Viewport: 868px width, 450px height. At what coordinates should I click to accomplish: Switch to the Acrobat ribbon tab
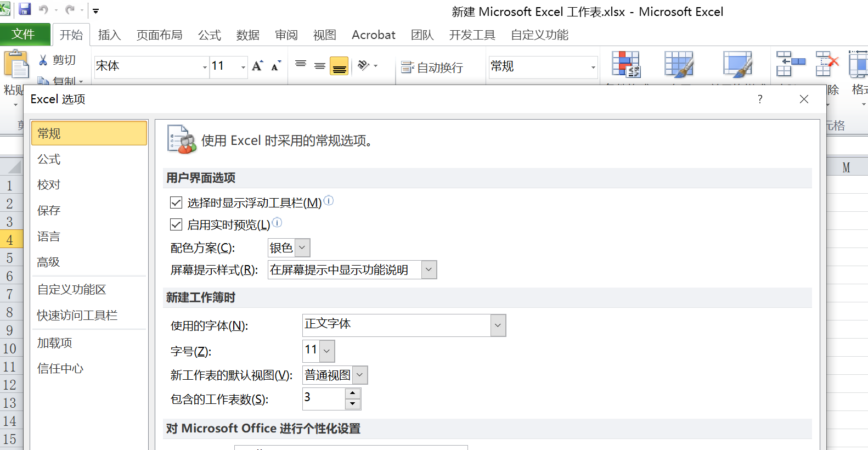373,35
